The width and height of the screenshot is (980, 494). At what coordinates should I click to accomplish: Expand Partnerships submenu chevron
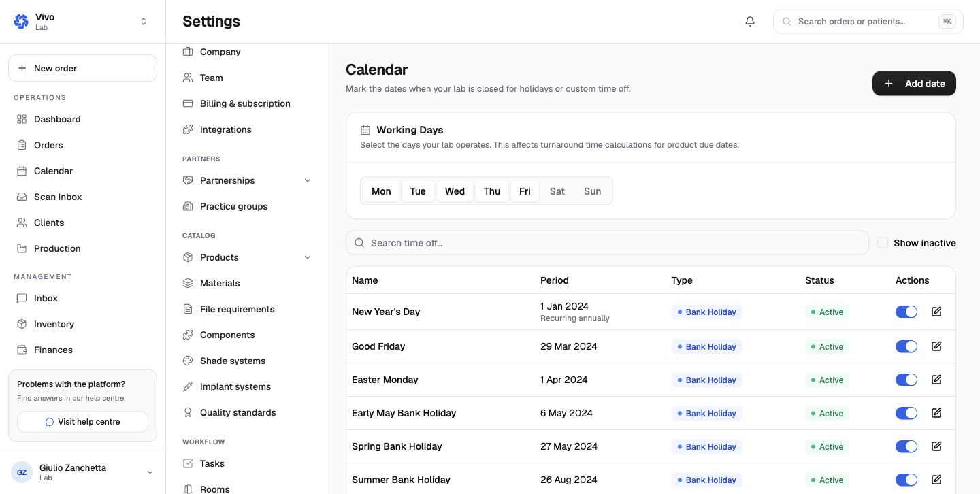point(307,180)
